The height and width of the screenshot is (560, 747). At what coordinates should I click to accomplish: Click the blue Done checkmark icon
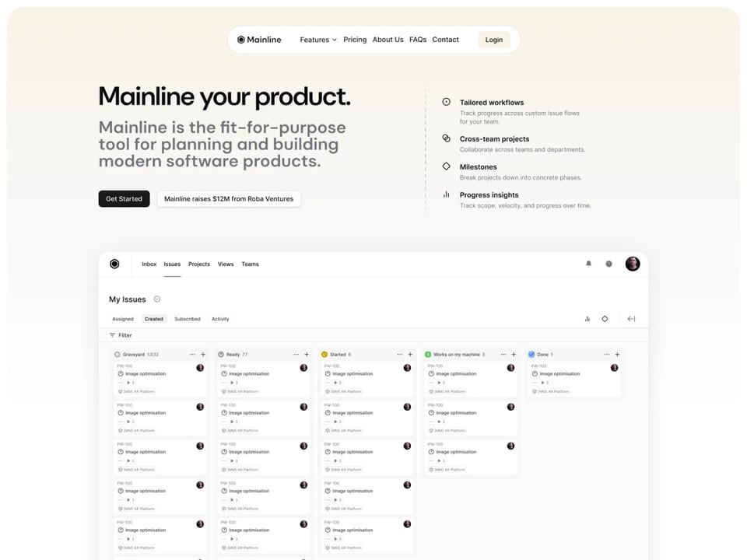click(531, 355)
